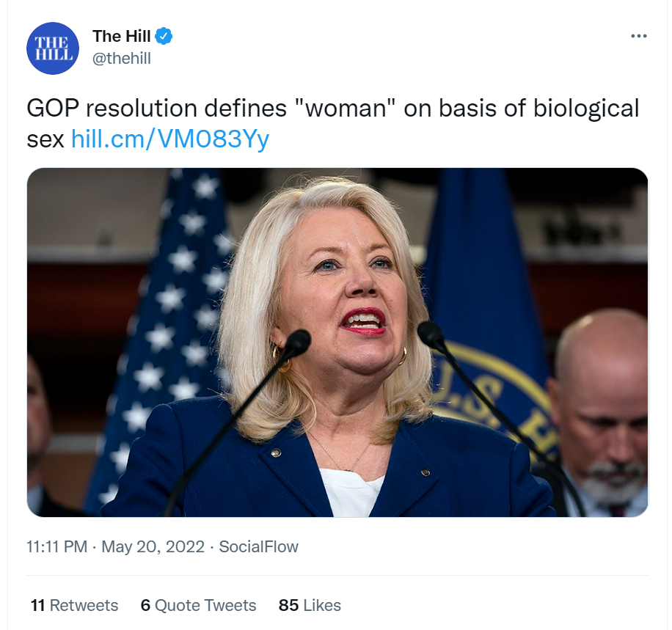672x630 pixels.
Task: Open the SocialFlow source label
Action: (258, 547)
